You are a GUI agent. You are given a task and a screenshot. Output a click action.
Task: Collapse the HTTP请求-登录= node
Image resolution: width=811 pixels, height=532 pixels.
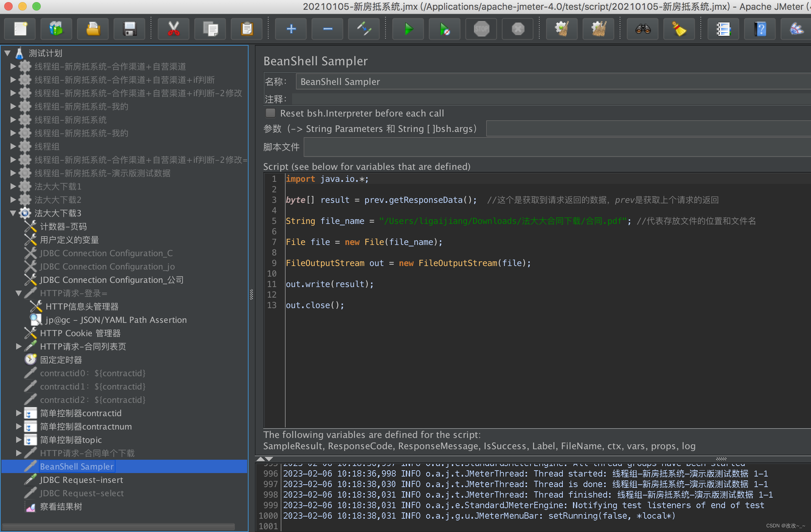pyautogui.click(x=19, y=293)
